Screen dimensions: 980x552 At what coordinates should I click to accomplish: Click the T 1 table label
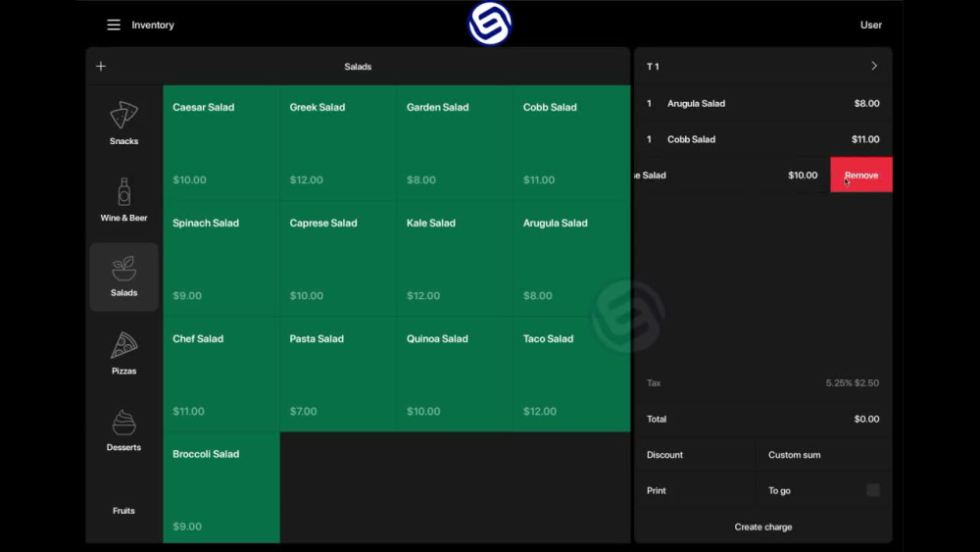click(x=653, y=67)
